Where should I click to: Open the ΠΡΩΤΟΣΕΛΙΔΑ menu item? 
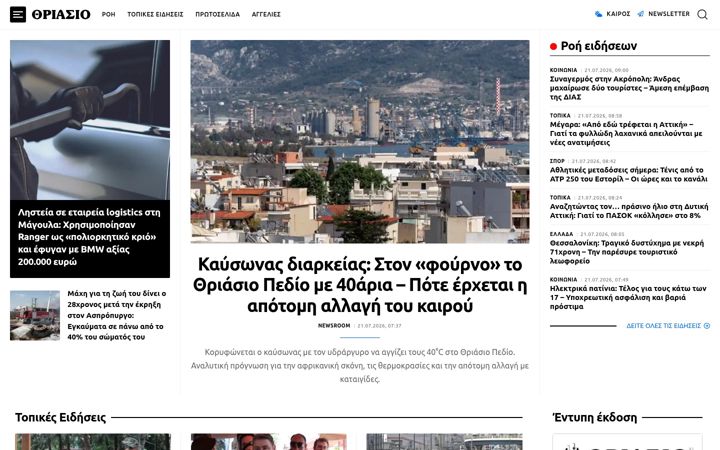coord(218,14)
